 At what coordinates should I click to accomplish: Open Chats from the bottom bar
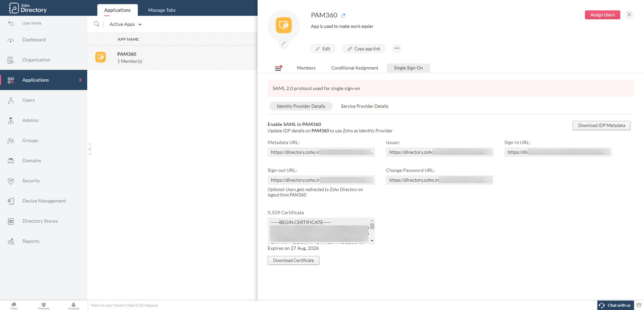[13, 305]
